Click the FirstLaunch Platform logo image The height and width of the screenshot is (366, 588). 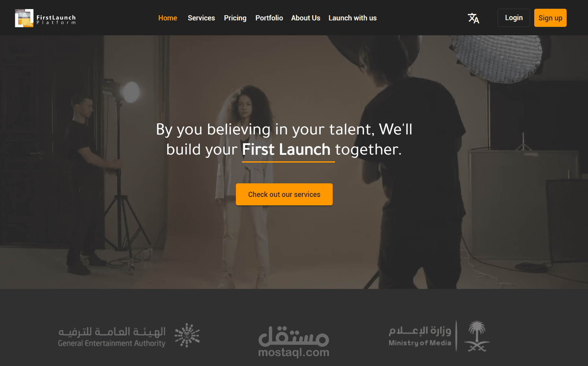pos(24,18)
